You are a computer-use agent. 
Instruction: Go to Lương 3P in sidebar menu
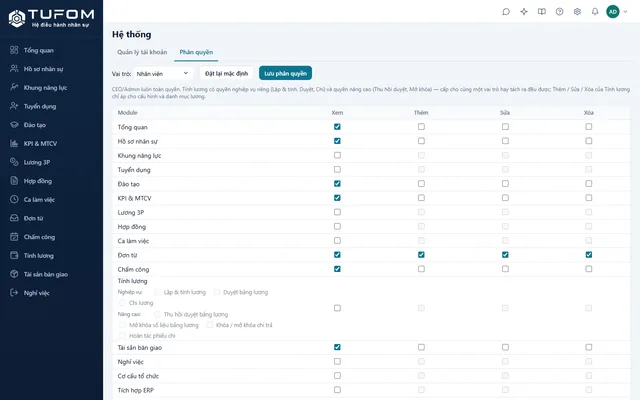pyautogui.click(x=37, y=162)
